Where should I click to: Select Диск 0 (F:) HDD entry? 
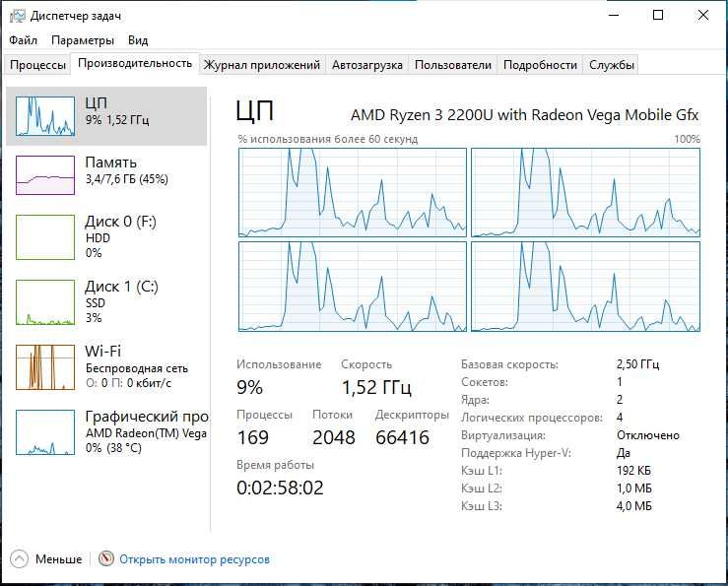106,236
